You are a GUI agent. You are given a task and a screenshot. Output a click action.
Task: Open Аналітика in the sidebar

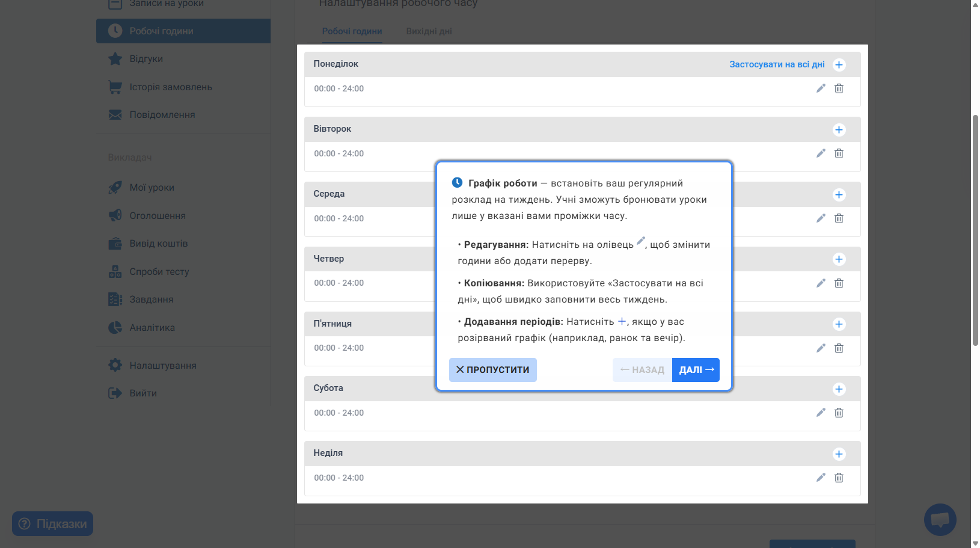click(183, 328)
